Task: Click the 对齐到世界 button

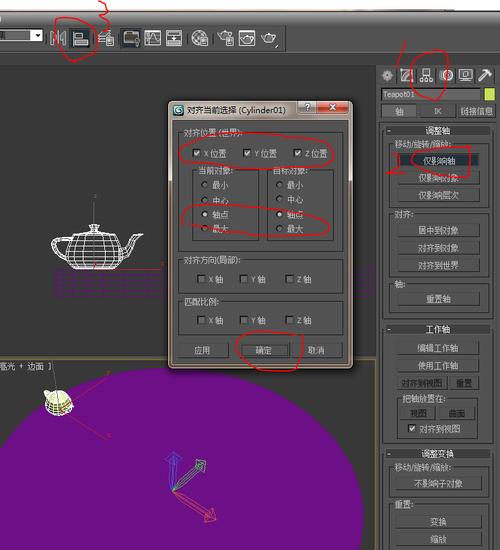Action: pos(439,265)
